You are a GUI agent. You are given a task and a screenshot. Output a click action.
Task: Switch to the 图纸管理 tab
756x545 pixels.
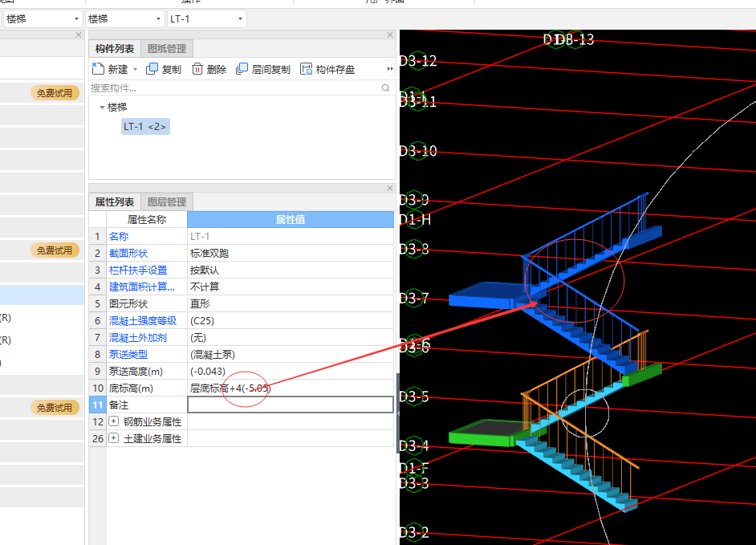coord(167,49)
